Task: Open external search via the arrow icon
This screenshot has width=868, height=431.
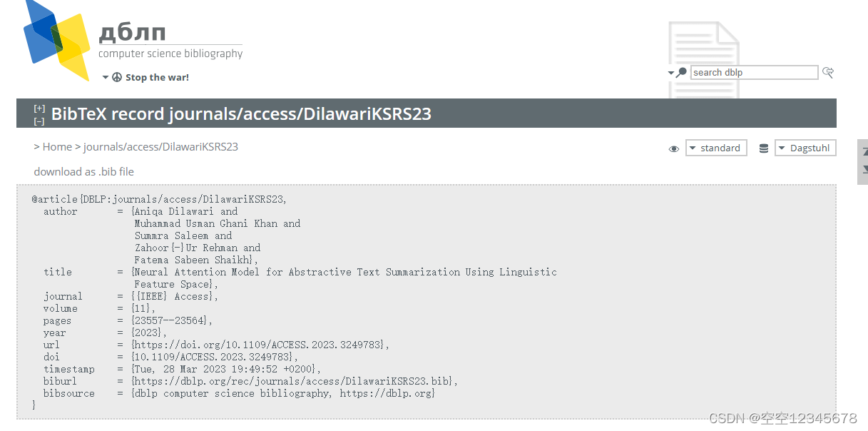Action: pos(828,72)
